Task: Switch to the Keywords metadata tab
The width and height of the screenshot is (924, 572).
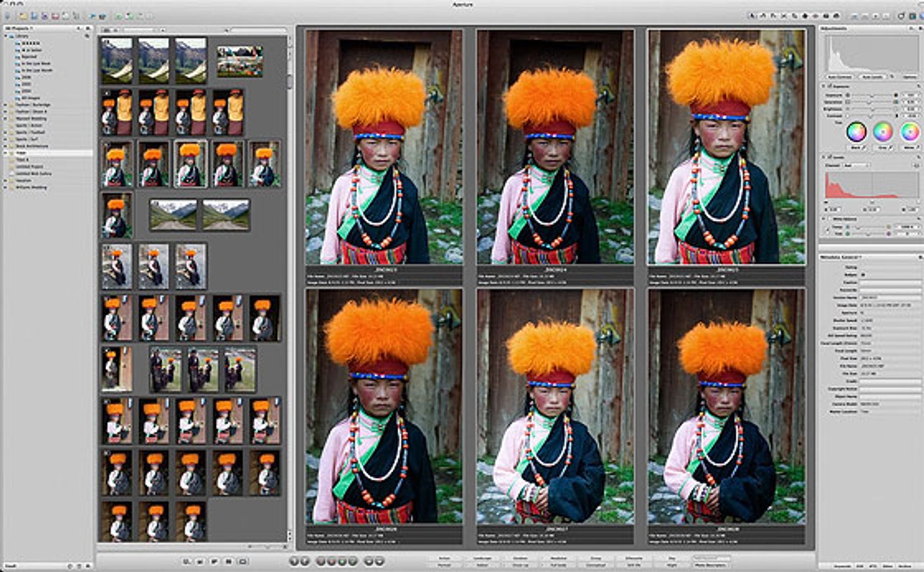Action: click(842, 566)
